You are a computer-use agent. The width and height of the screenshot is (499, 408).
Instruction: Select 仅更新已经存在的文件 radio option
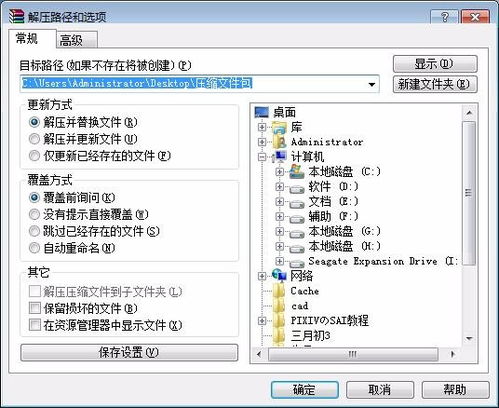34,156
